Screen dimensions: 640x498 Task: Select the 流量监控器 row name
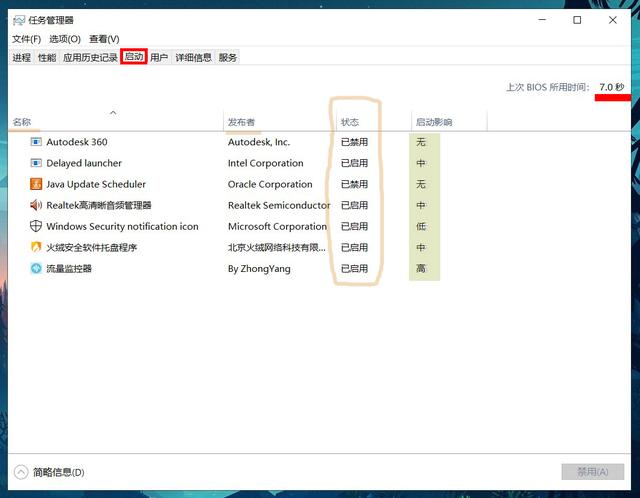(69, 268)
